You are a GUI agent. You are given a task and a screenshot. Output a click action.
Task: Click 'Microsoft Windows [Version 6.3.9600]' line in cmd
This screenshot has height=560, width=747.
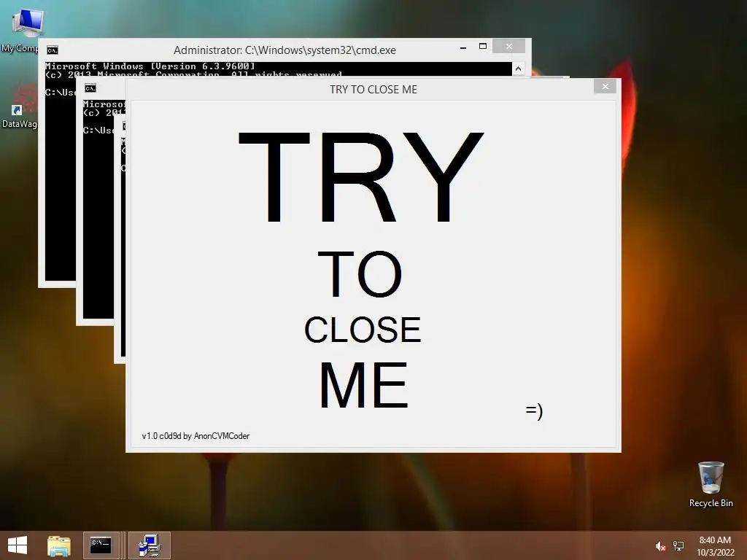point(150,66)
